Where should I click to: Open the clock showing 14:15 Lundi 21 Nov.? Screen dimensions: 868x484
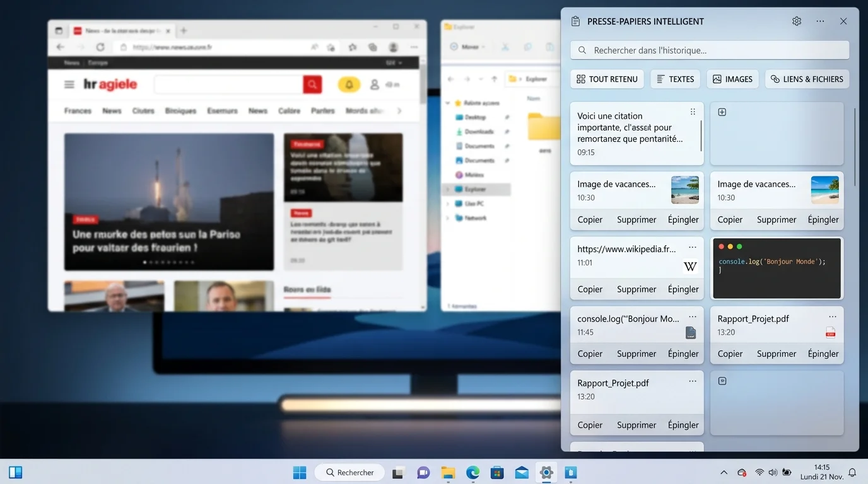pyautogui.click(x=821, y=472)
